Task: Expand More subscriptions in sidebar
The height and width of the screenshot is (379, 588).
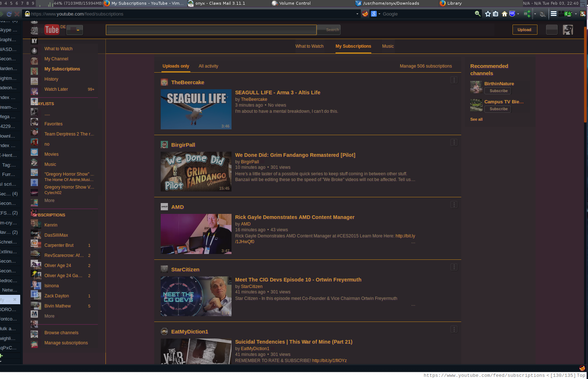Action: coord(49,316)
